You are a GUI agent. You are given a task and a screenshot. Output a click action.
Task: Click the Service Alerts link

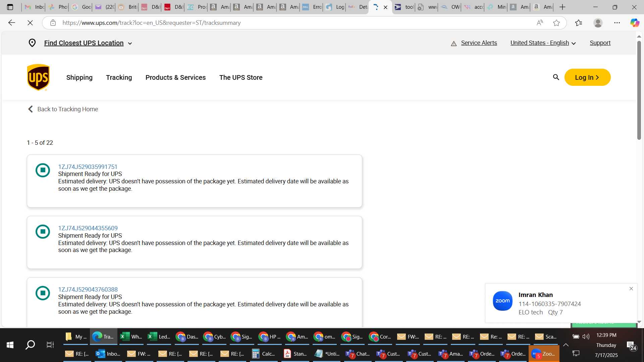(479, 43)
